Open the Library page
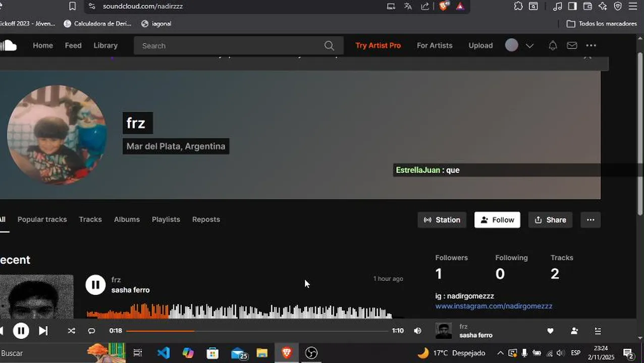Viewport: 644px width, 363px height. coord(105,45)
